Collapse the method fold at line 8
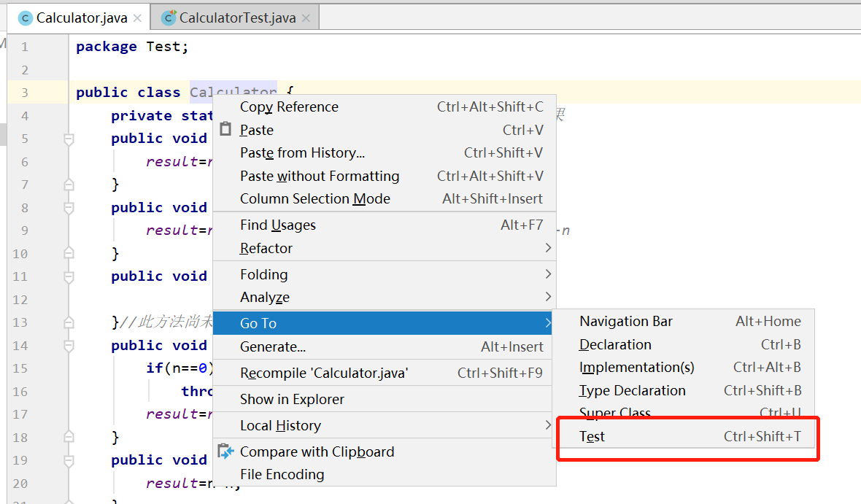This screenshot has width=861, height=504. (x=69, y=208)
